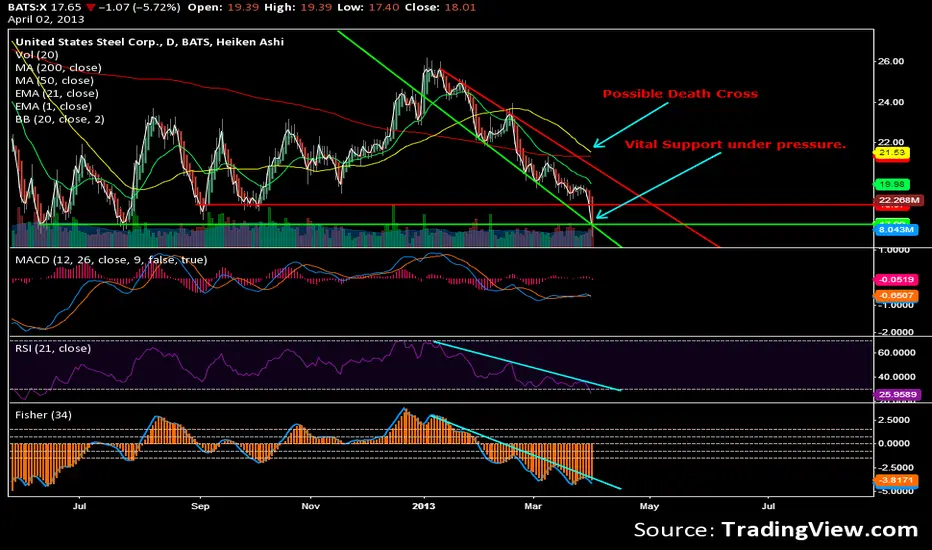This screenshot has width=932, height=550.
Task: Click the Mar label on time axis
Action: [533, 507]
